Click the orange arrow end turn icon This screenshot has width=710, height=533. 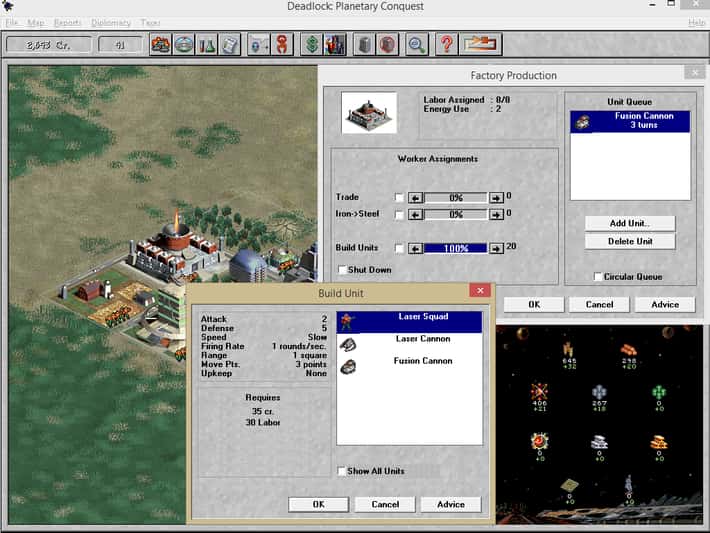point(480,44)
